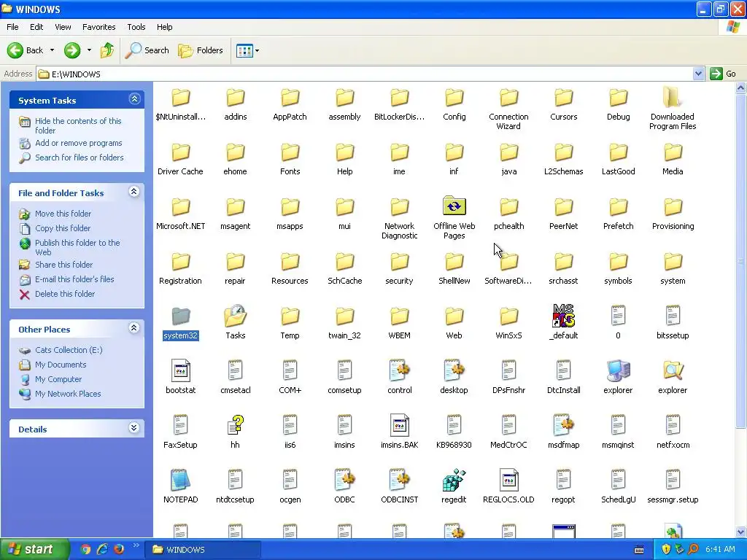Select the Fonts folder icon
Viewport: 747px width, 560px height.
[290, 152]
